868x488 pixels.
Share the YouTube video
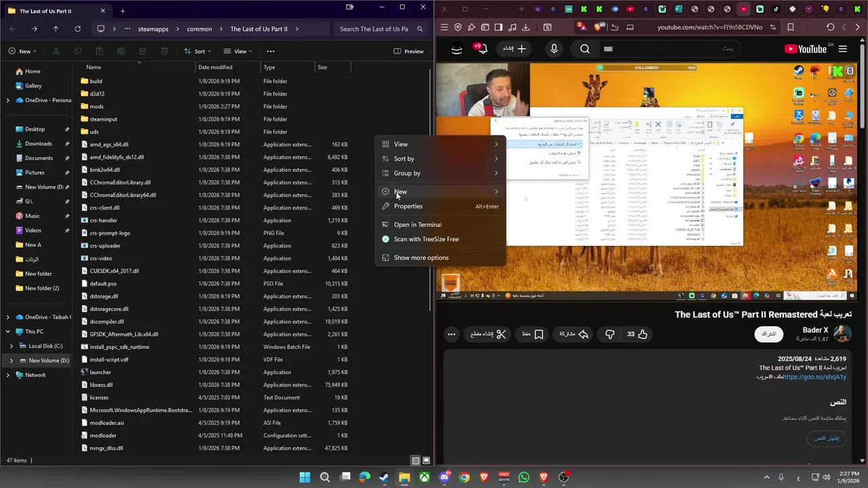574,334
